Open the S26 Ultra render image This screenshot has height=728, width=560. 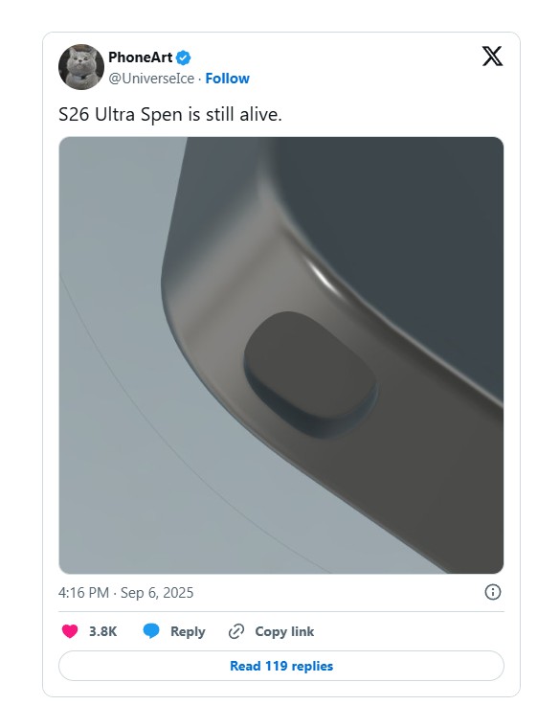coord(281,355)
